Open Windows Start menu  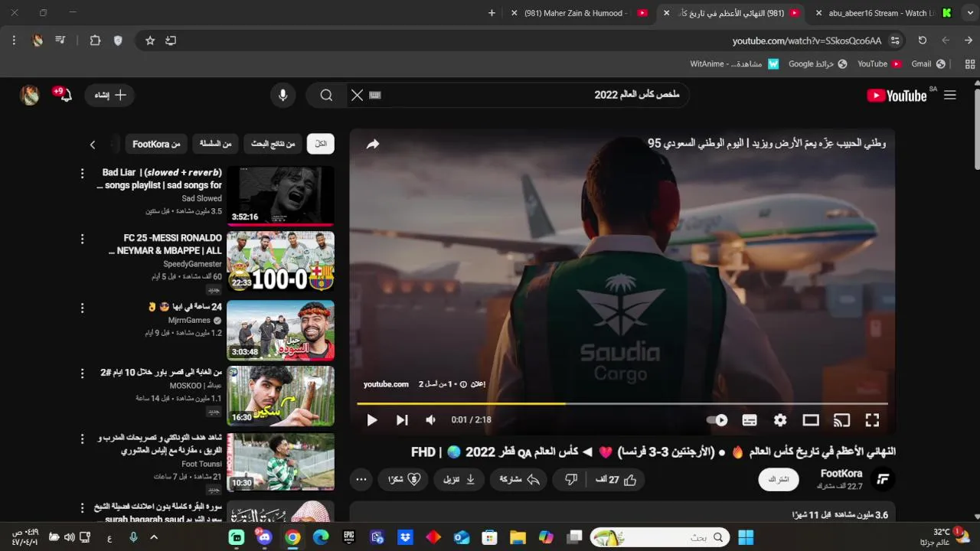(x=746, y=537)
